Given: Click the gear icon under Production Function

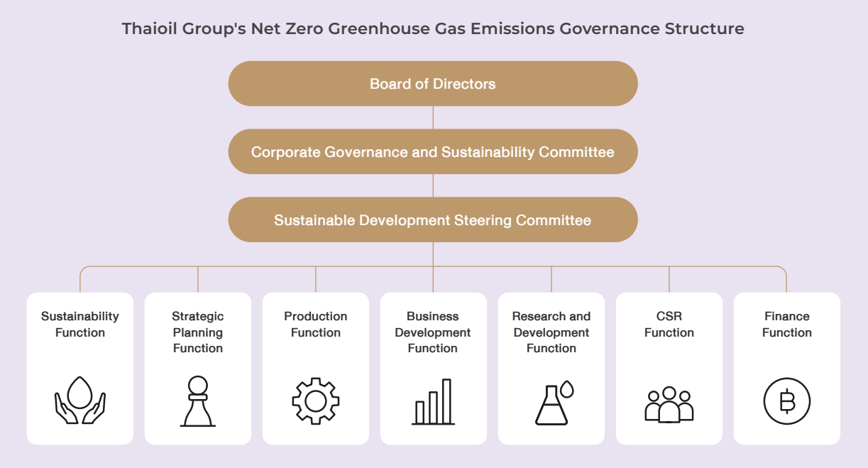Looking at the screenshot, I should [316, 401].
